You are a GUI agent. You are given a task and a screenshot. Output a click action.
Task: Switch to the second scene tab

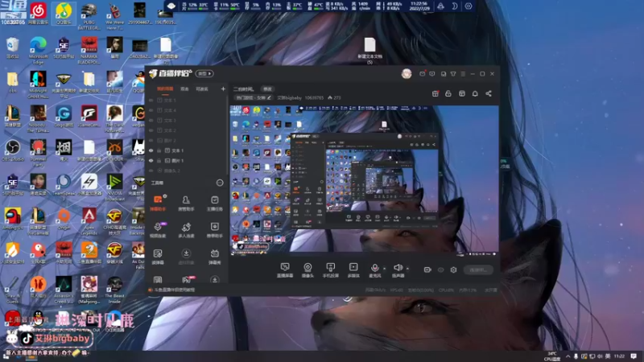tap(185, 88)
